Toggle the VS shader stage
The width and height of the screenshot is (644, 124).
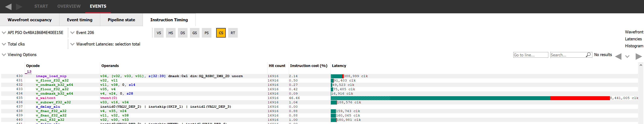tap(159, 33)
